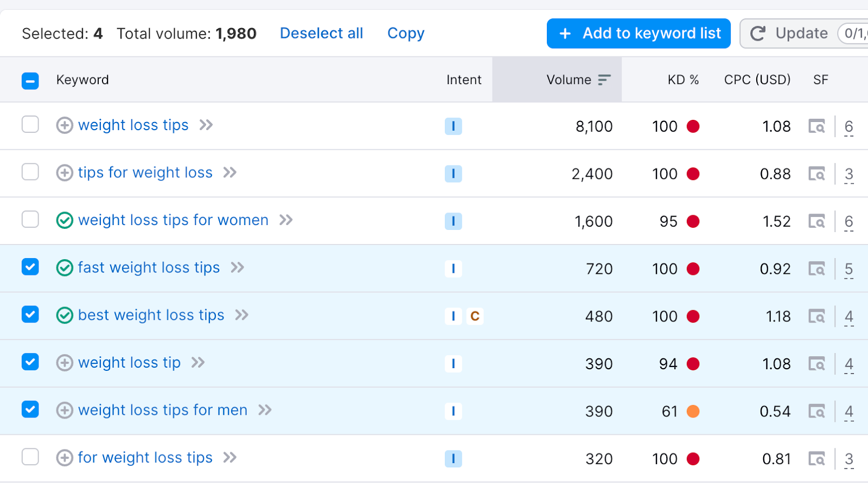868x488 pixels.
Task: Click commercial "C" intent badge on "best weight loss tips"
Action: [x=475, y=316]
